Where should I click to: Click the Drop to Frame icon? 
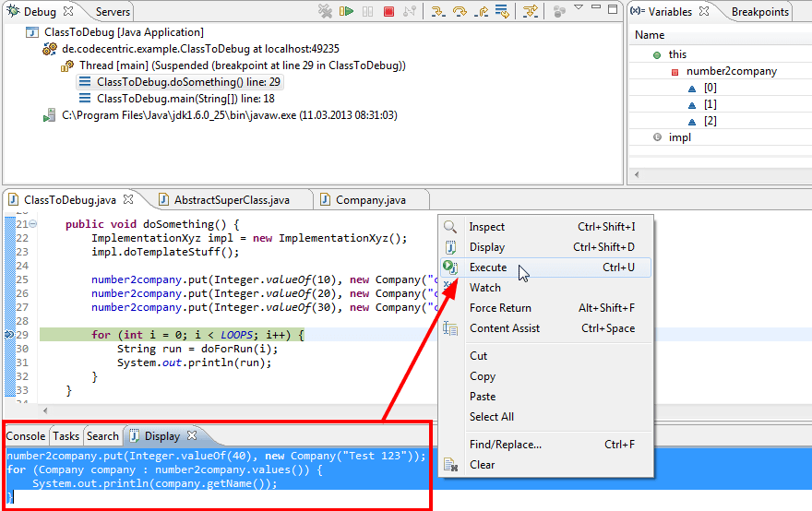click(x=502, y=11)
